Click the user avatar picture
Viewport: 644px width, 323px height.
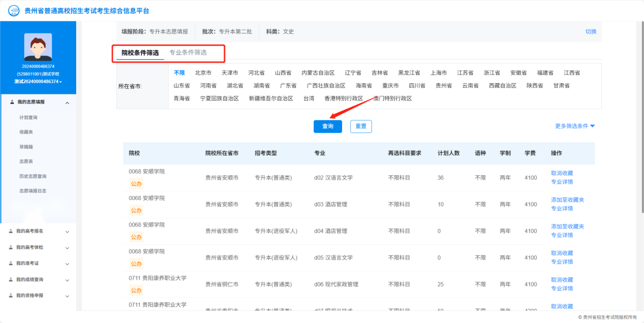point(38,47)
